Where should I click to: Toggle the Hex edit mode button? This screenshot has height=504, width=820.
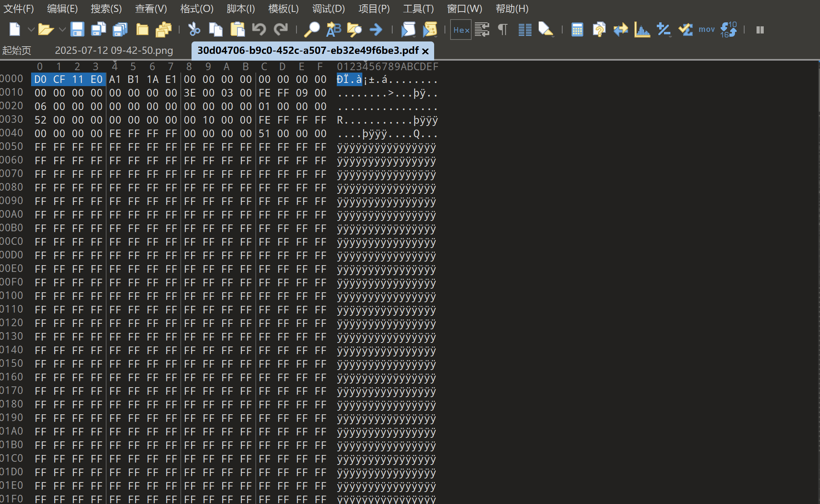(461, 30)
